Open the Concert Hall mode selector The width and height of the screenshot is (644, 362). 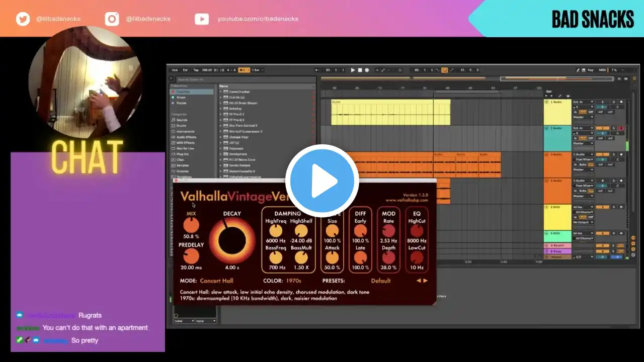pos(216,281)
